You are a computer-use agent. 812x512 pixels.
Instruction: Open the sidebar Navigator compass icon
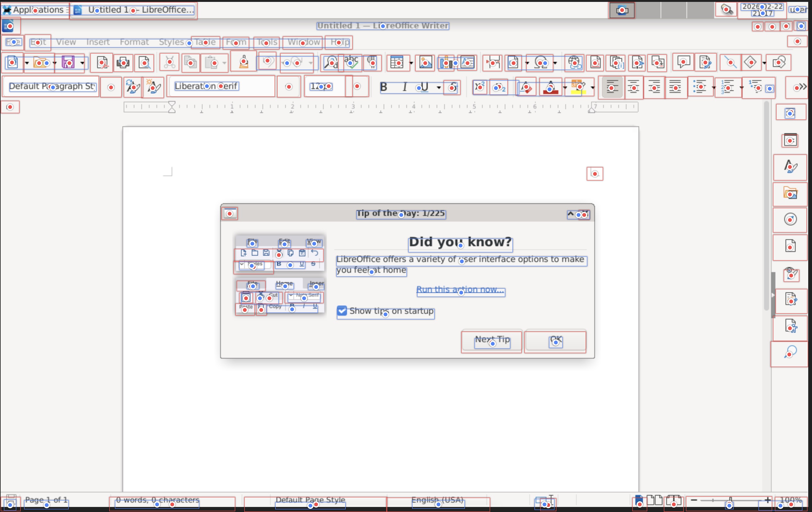click(790, 220)
